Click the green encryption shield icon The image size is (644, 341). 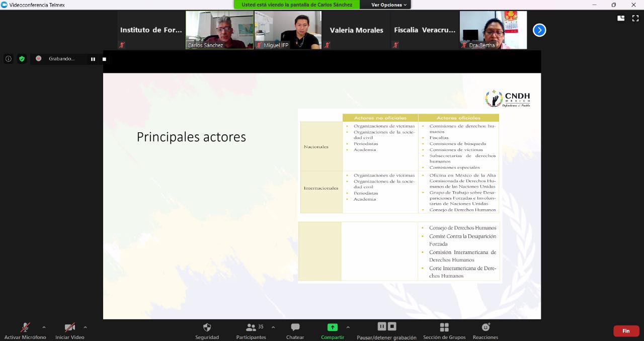22,59
